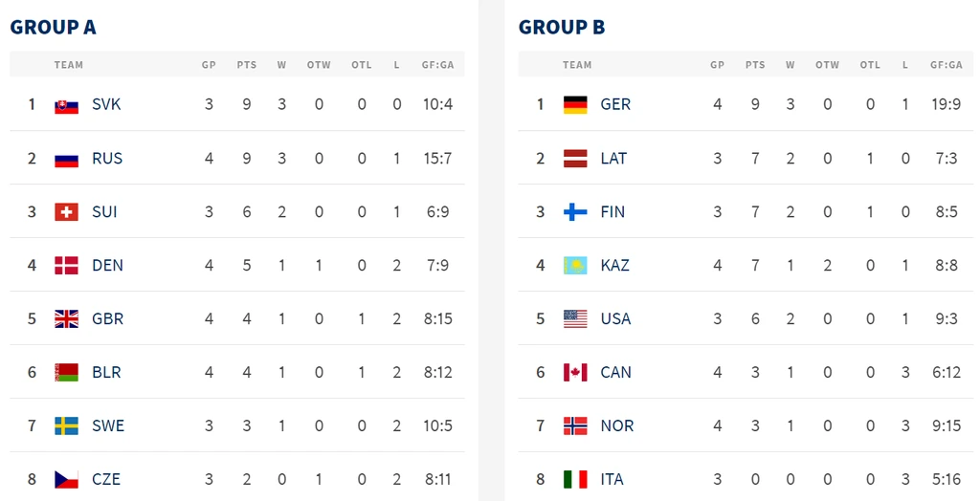The height and width of the screenshot is (501, 980).
Task: Click the OTW column header in Group B
Action: pos(827,65)
